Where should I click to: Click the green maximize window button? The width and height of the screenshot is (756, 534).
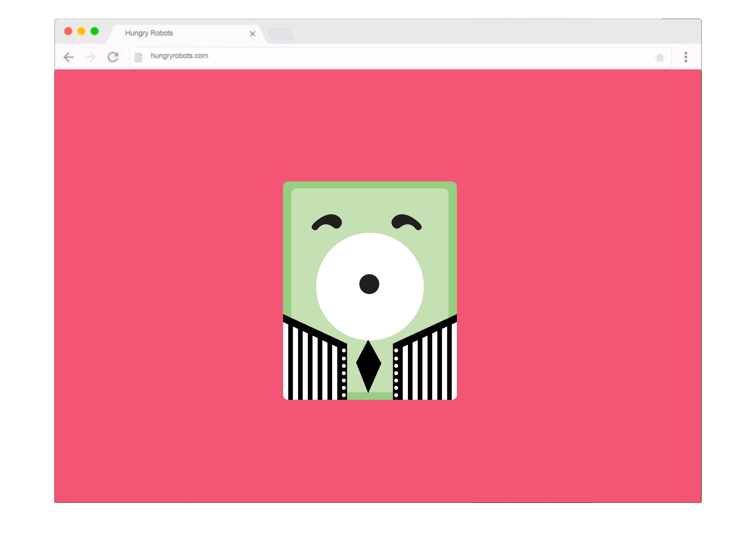click(x=94, y=31)
